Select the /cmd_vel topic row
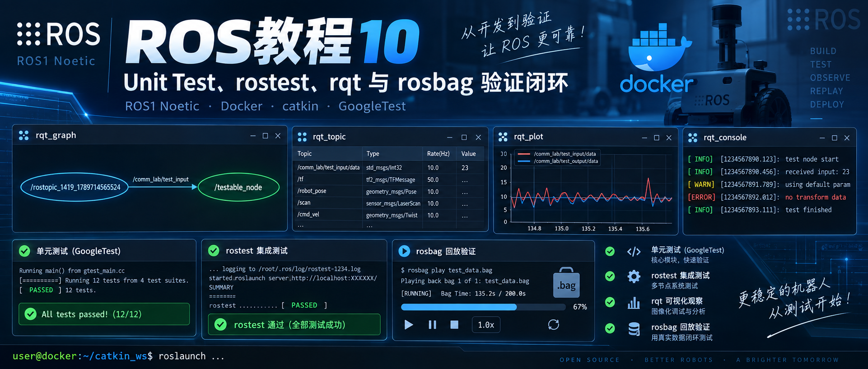 389,215
